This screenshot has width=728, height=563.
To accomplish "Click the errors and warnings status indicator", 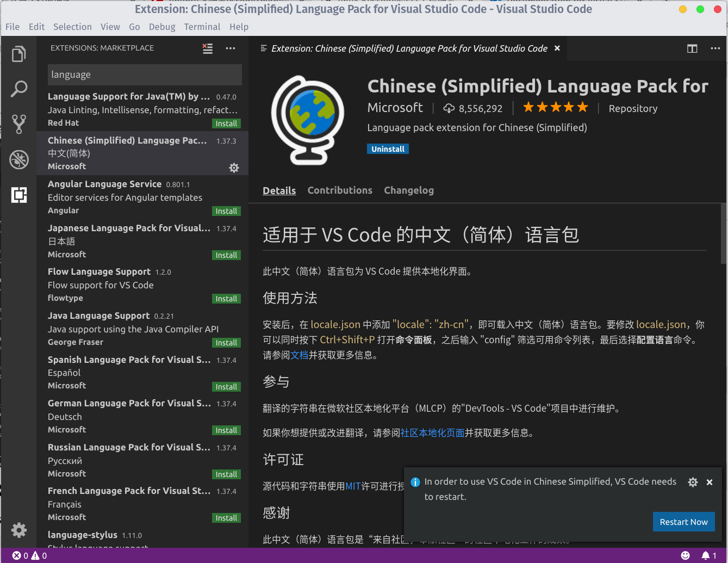I will [x=30, y=555].
